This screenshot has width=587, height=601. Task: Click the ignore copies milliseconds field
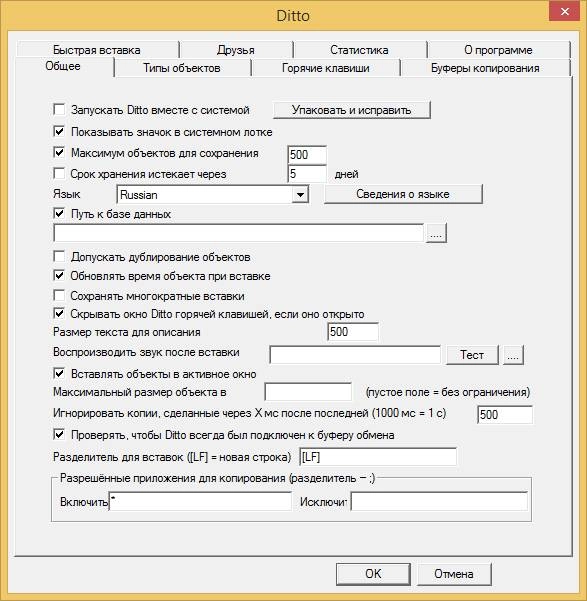click(505, 414)
